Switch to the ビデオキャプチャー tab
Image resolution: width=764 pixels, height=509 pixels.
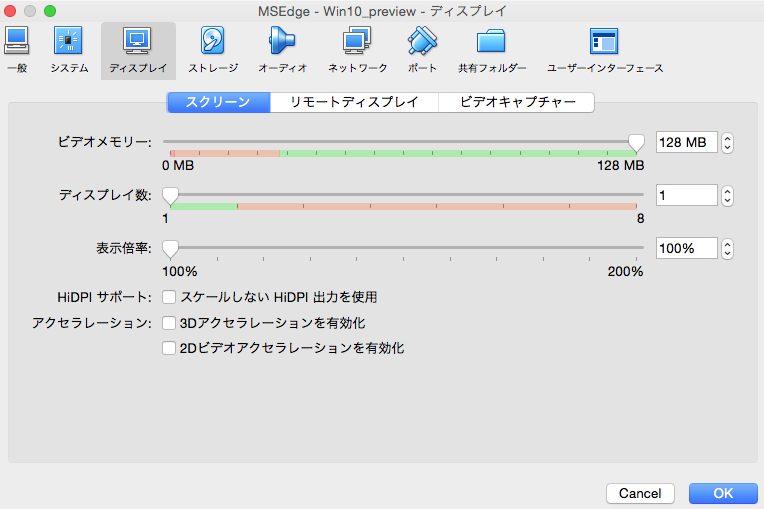pos(516,102)
